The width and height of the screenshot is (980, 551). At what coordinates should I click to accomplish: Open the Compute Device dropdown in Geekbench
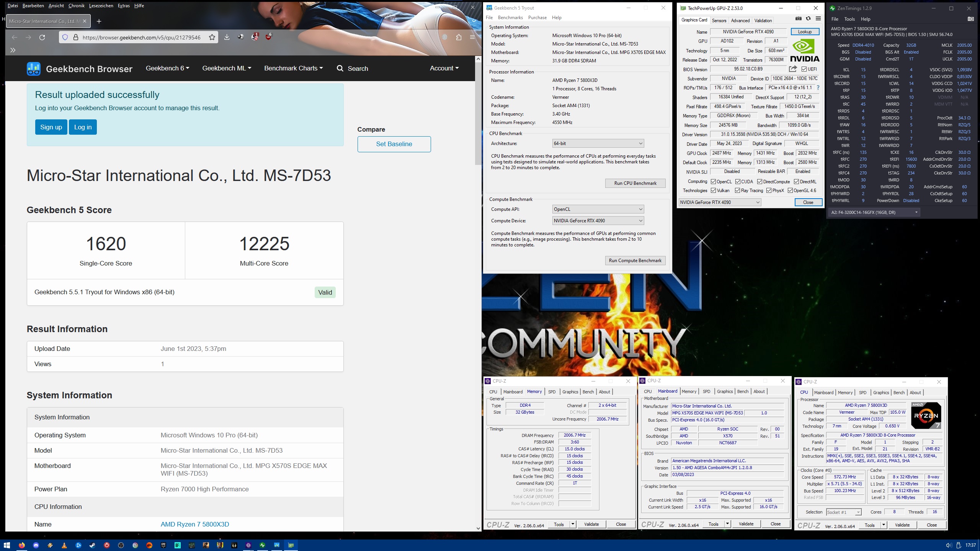point(598,221)
